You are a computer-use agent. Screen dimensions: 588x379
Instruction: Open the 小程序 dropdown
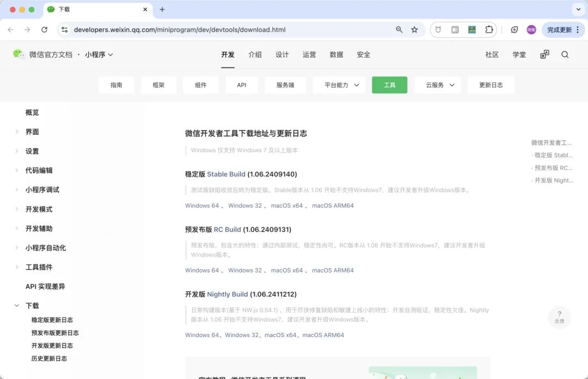click(x=99, y=55)
